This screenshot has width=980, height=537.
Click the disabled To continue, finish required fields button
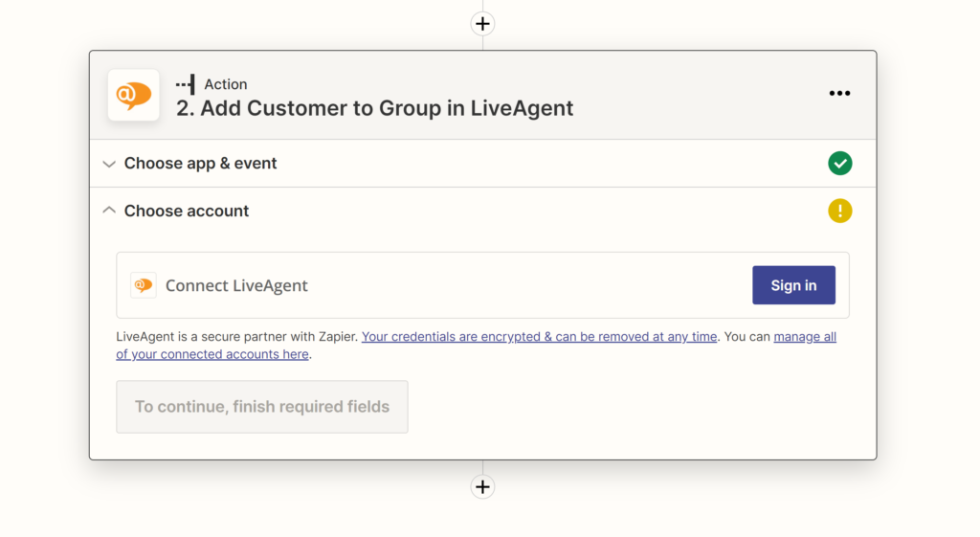pos(262,407)
